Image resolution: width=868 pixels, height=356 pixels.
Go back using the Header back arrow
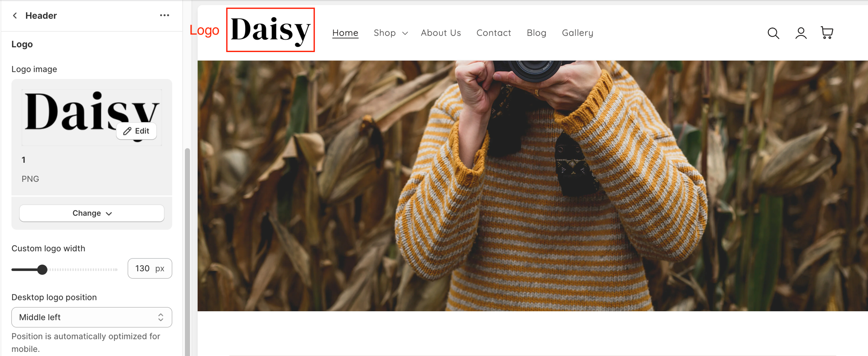15,15
